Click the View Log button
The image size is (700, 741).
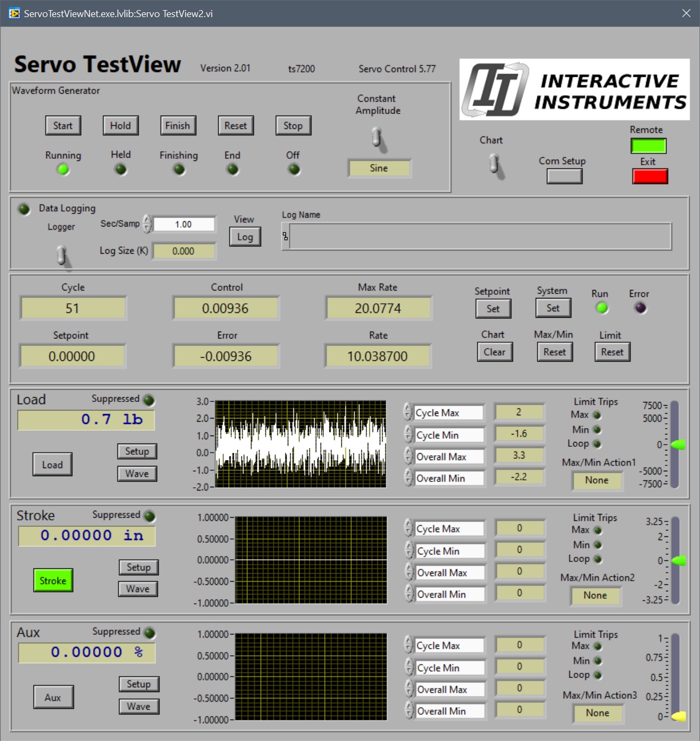tap(245, 236)
